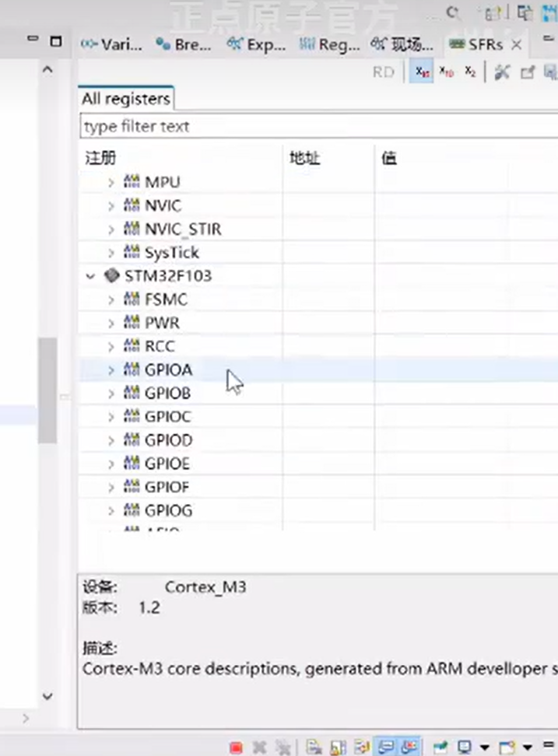Click the export/pop-out icon in SFR toolbar
This screenshot has height=756, width=558.
click(528, 72)
